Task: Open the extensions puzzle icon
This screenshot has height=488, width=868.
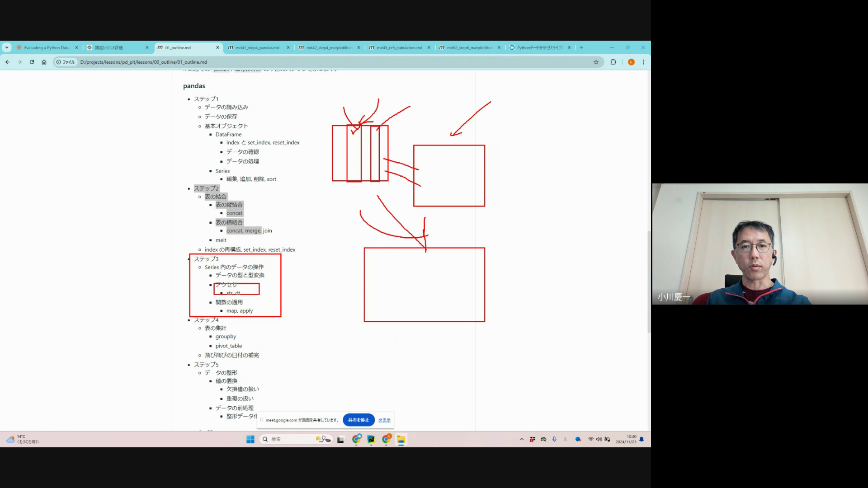Action: click(613, 62)
